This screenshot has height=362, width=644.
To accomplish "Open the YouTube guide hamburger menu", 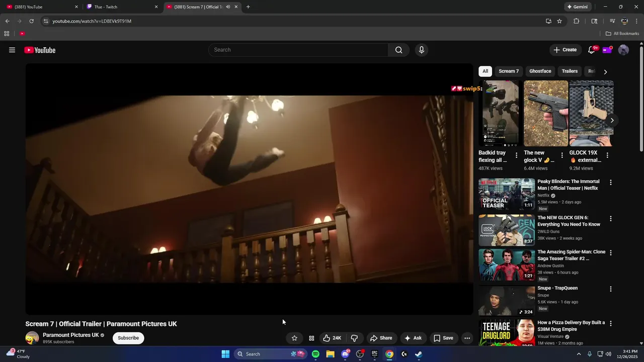I will point(12,50).
